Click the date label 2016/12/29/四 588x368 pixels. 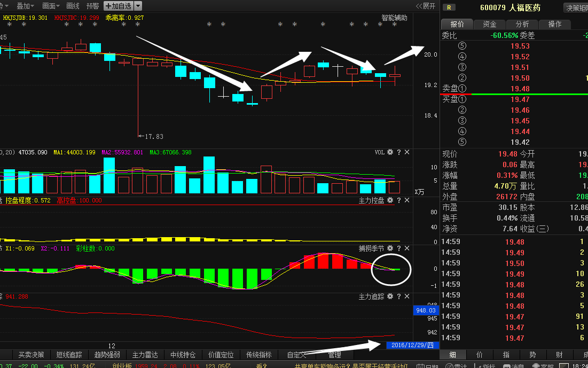click(x=412, y=345)
